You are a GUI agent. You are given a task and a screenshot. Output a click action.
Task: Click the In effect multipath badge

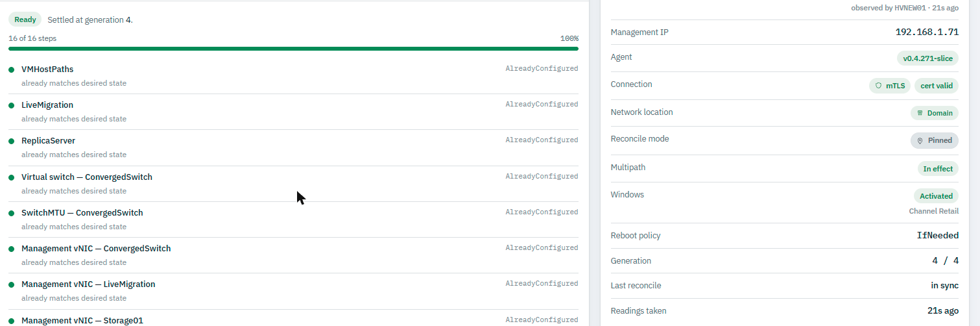pyautogui.click(x=938, y=169)
